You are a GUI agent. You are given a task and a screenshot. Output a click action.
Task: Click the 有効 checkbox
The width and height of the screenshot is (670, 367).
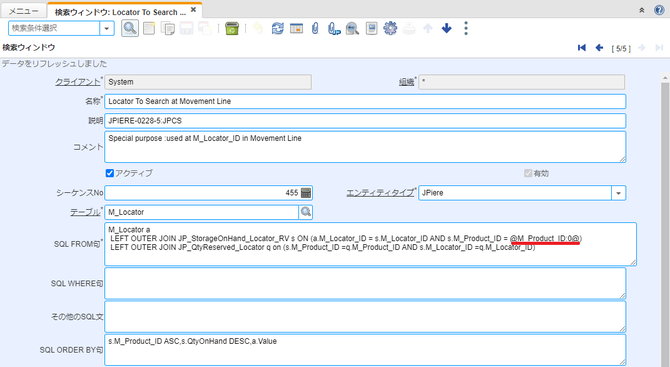(x=528, y=173)
